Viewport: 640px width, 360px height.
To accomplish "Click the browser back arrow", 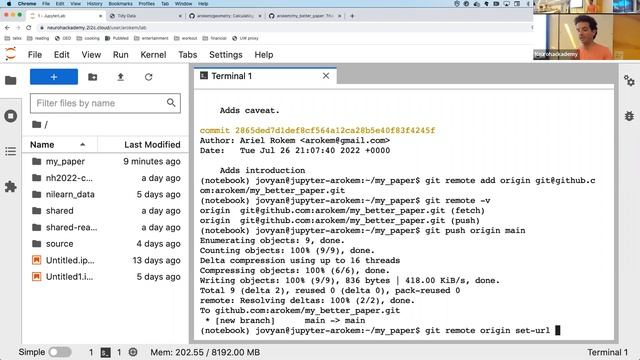I will pyautogui.click(x=7, y=28).
